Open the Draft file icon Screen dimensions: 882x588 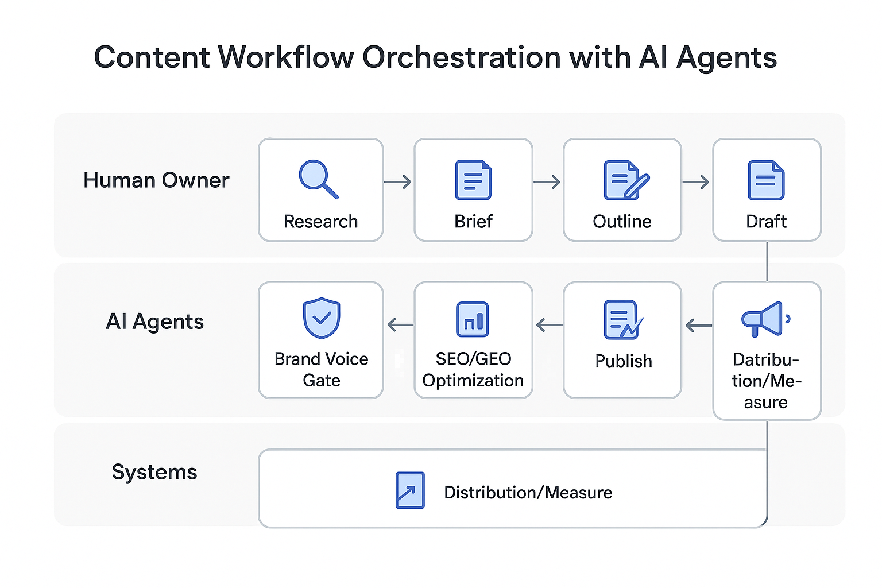tap(766, 179)
